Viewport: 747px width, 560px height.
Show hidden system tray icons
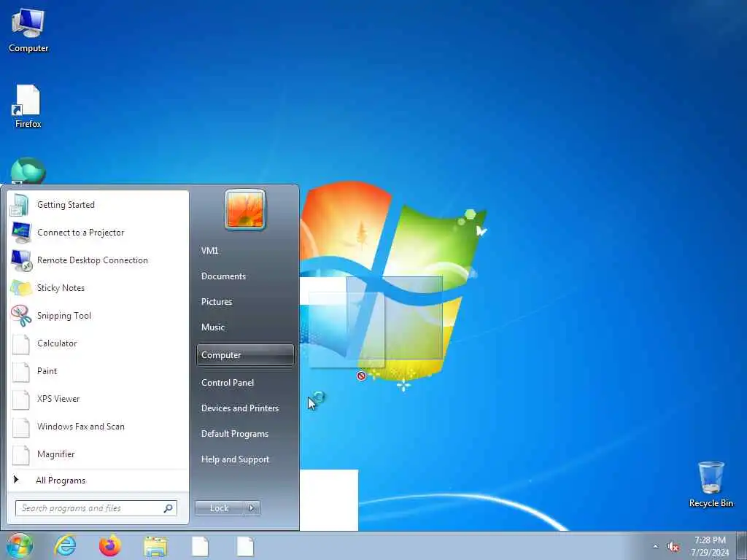click(x=656, y=547)
